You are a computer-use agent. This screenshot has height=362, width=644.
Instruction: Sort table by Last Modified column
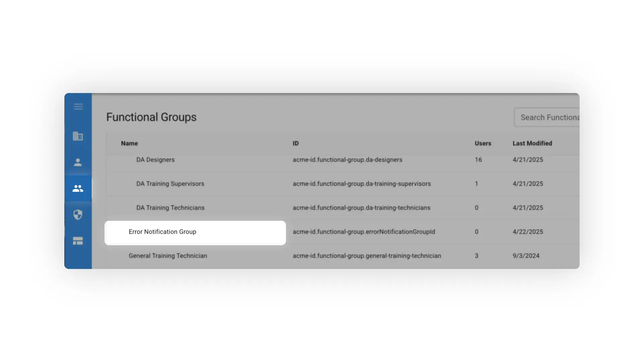532,143
